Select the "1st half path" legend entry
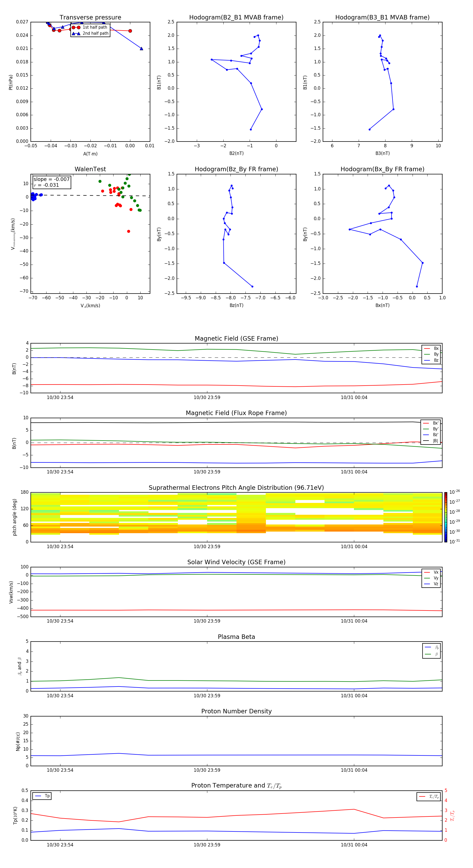This screenshot has width=473, height=868. pyautogui.click(x=90, y=27)
